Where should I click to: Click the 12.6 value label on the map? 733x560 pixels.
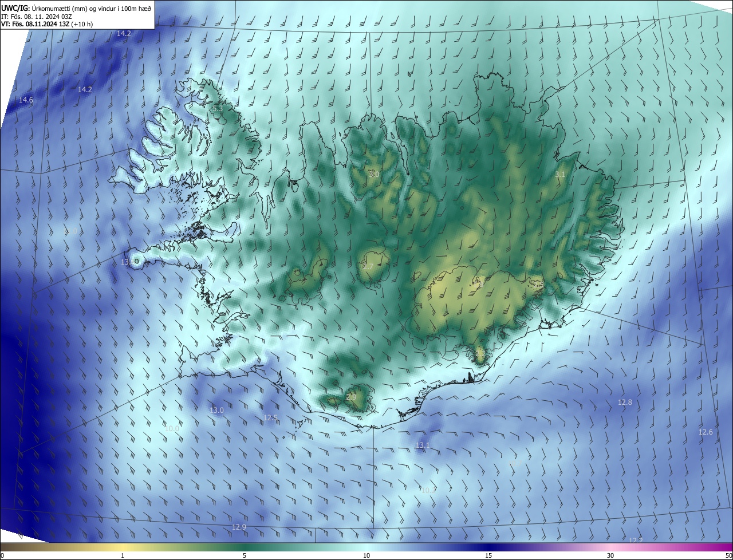tap(706, 432)
